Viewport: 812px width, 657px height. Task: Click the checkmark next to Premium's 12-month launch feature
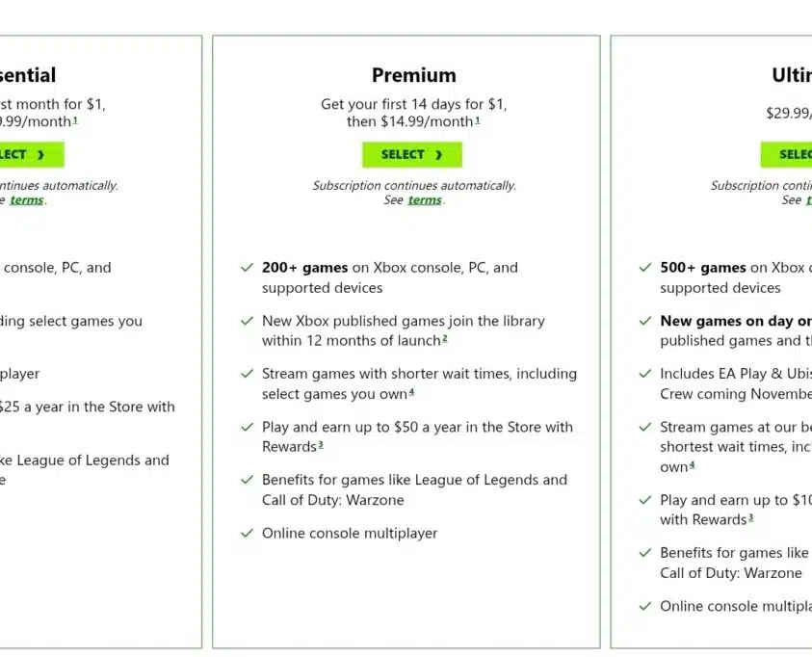[248, 321]
